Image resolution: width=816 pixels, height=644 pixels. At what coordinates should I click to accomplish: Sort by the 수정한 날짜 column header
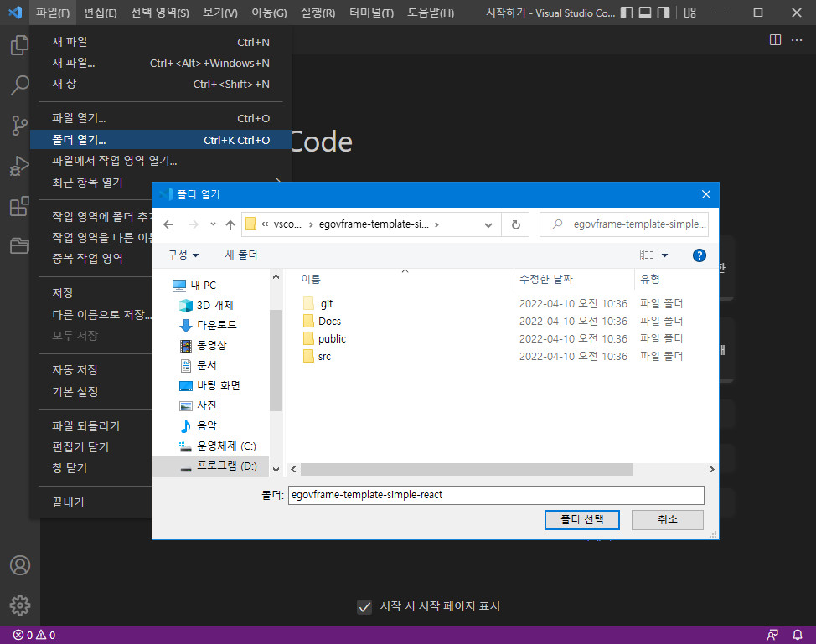574,280
